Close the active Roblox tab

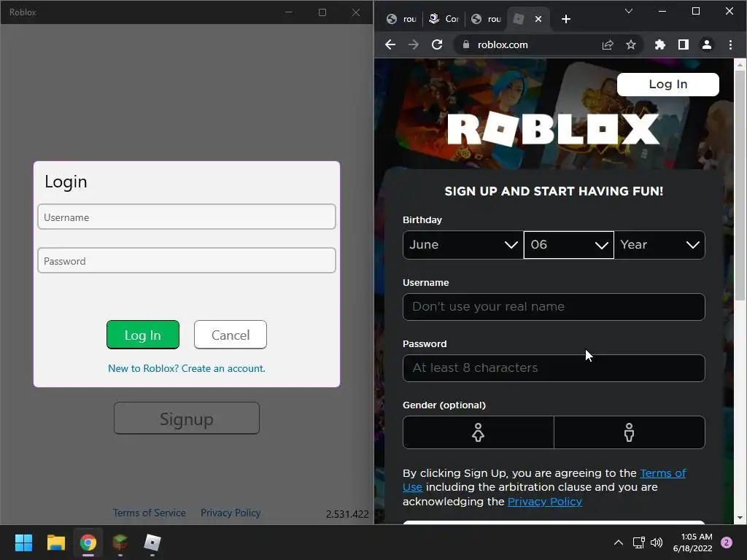pyautogui.click(x=538, y=19)
